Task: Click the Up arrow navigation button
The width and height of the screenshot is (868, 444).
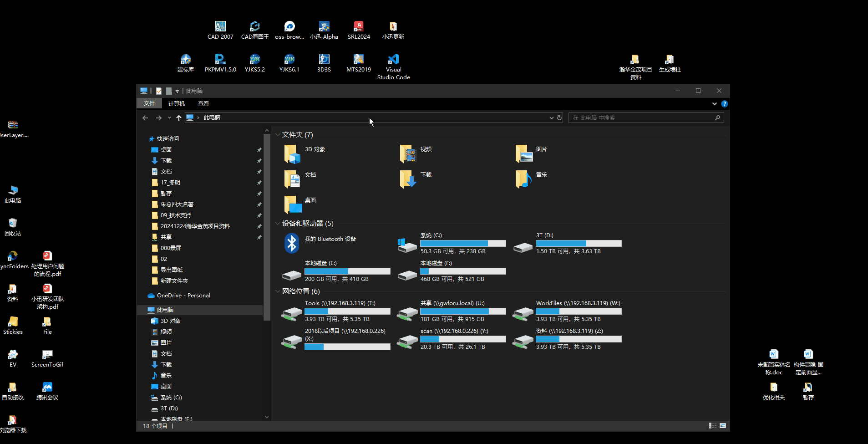Action: coord(179,118)
